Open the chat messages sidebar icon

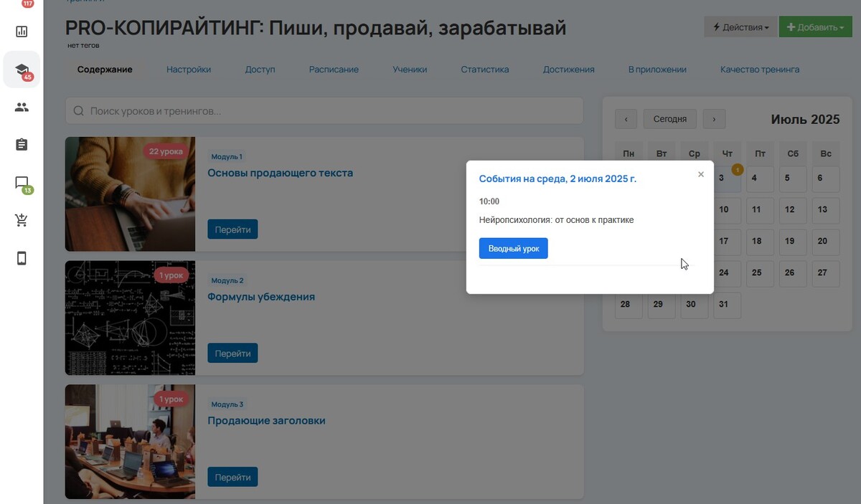22,184
